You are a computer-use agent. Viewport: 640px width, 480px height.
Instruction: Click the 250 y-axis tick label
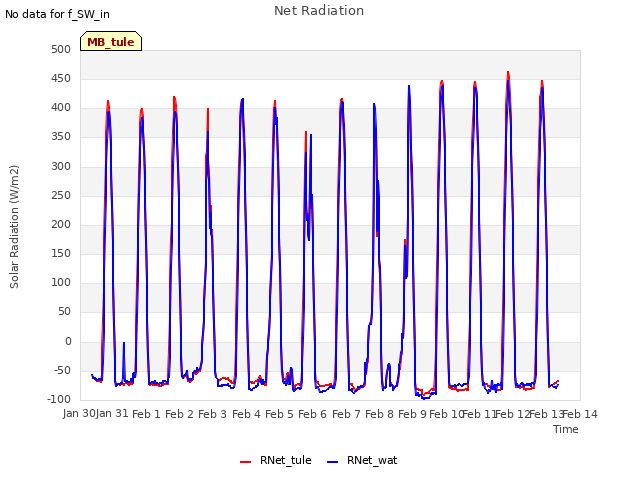pyautogui.click(x=61, y=195)
